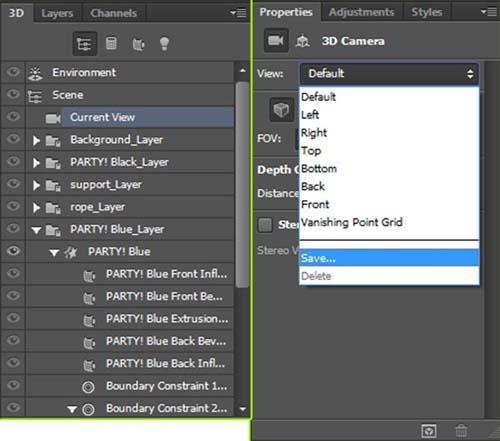Hide the PARTY! Black_Layer eye
The height and width of the screenshot is (441, 500).
click(x=13, y=161)
